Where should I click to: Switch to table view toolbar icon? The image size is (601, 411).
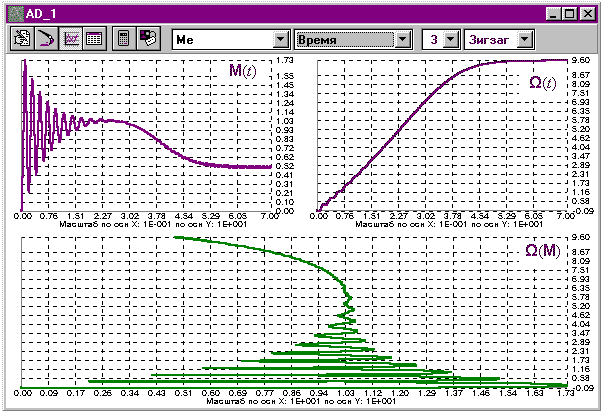(x=94, y=39)
